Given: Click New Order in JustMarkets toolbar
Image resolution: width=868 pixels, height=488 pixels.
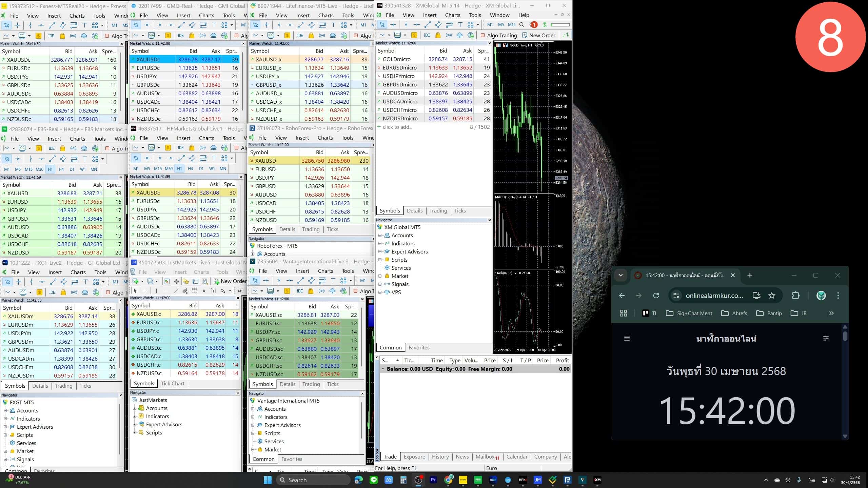Looking at the screenshot, I should click(230, 281).
